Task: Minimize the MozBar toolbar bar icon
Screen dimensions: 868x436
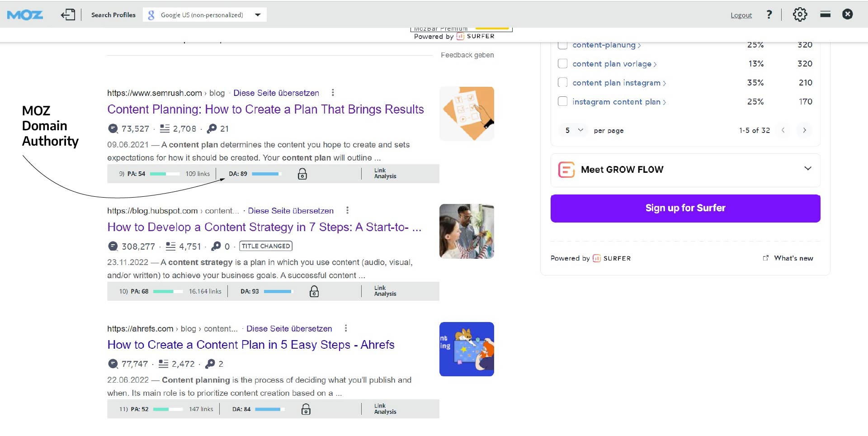Action: click(825, 14)
